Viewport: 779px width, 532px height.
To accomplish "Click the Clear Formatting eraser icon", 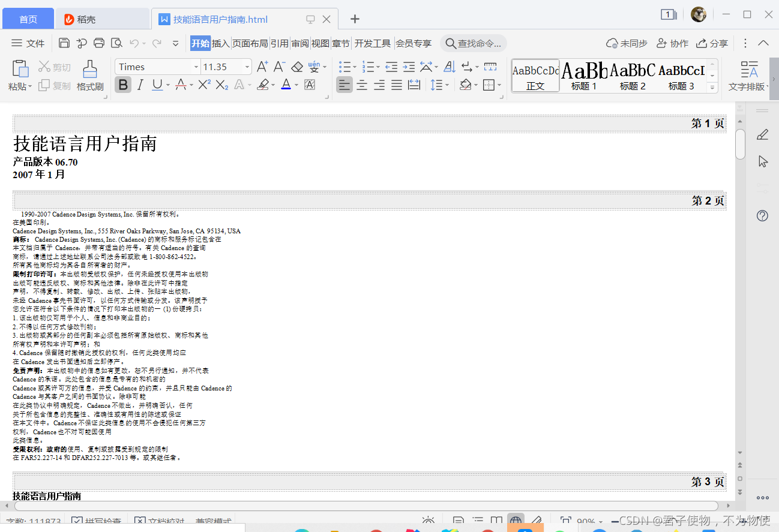I will tap(296, 67).
